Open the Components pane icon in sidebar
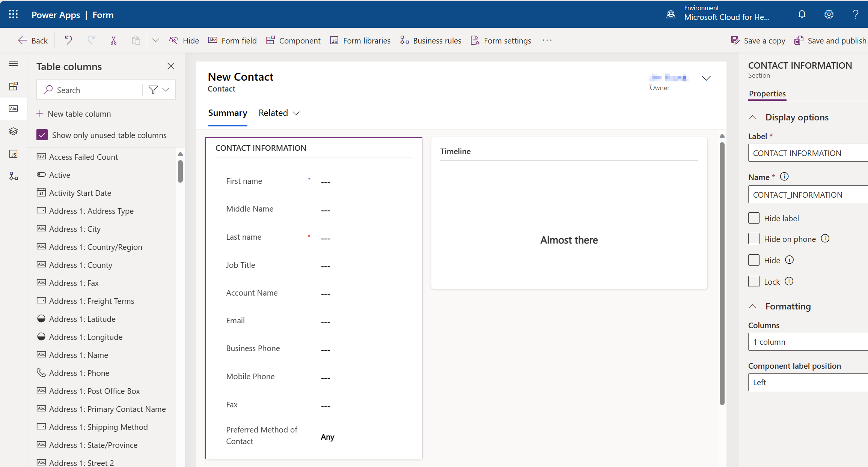The image size is (868, 467). click(14, 86)
